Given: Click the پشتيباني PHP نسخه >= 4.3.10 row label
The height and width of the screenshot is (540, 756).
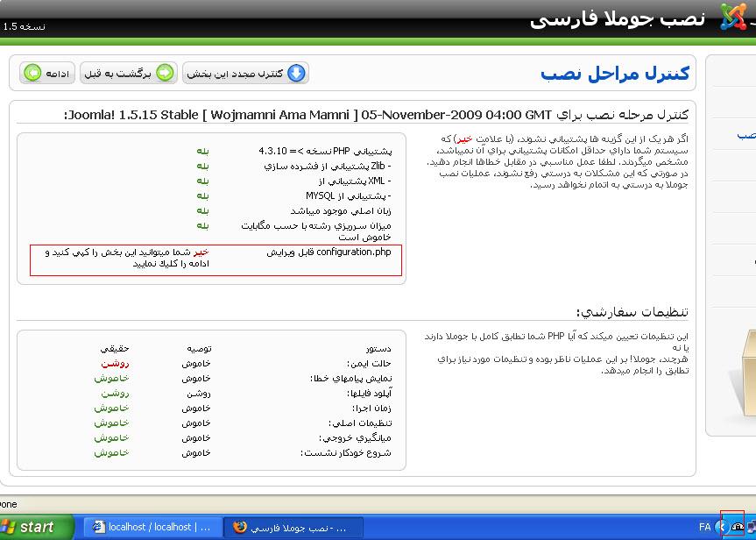Looking at the screenshot, I should click(x=325, y=151).
